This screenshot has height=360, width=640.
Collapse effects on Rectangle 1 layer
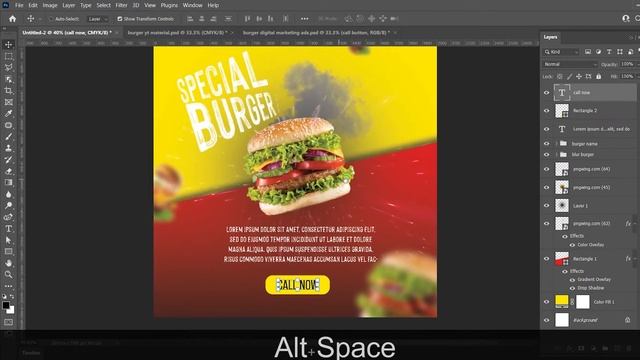[635, 259]
